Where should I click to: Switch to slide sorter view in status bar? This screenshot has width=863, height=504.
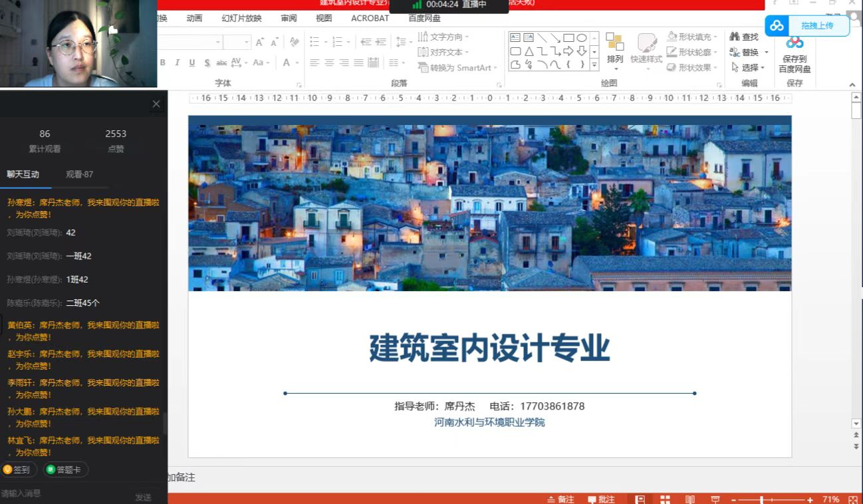tap(665, 499)
